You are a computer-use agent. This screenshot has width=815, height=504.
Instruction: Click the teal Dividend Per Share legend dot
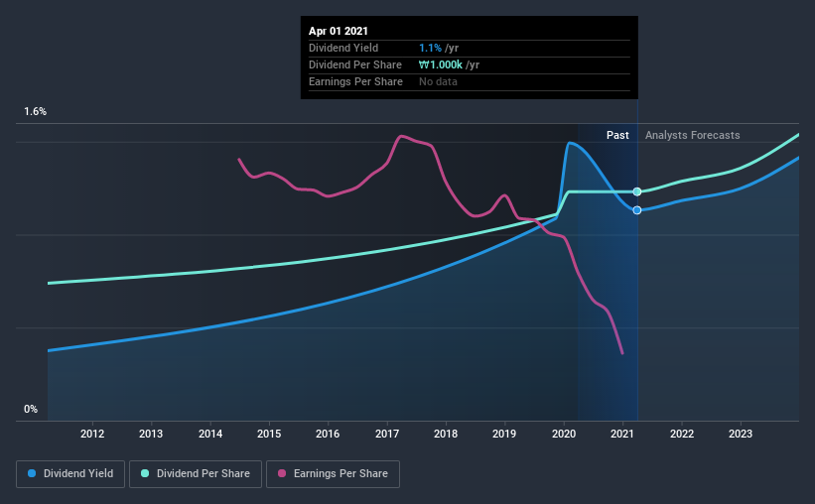click(145, 473)
